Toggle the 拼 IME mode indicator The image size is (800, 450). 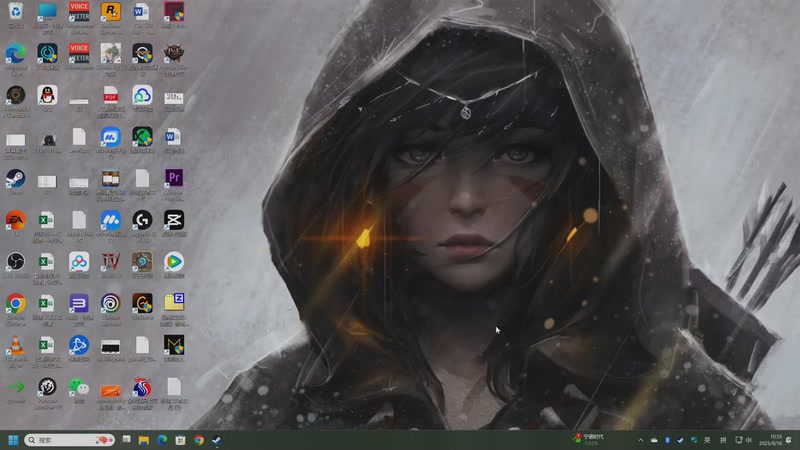click(723, 440)
